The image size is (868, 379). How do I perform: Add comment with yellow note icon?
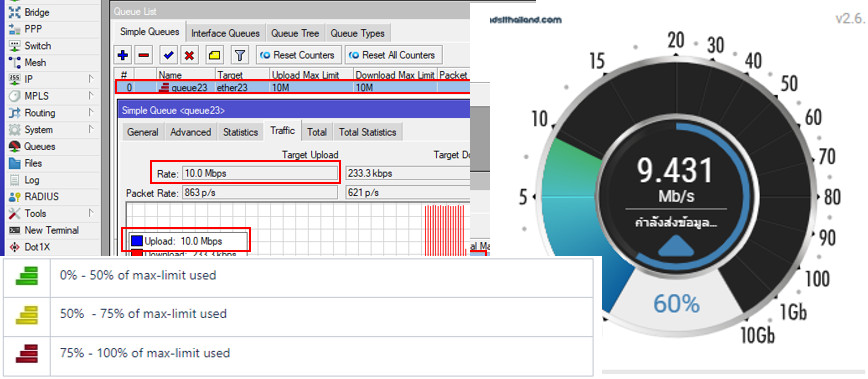pos(214,55)
